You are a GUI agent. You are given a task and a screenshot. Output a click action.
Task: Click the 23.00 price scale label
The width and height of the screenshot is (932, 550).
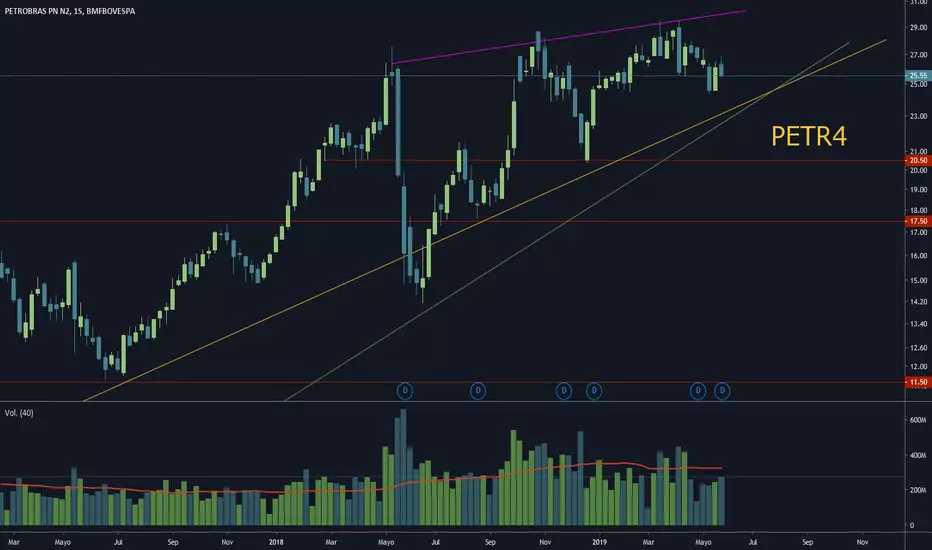pos(918,116)
